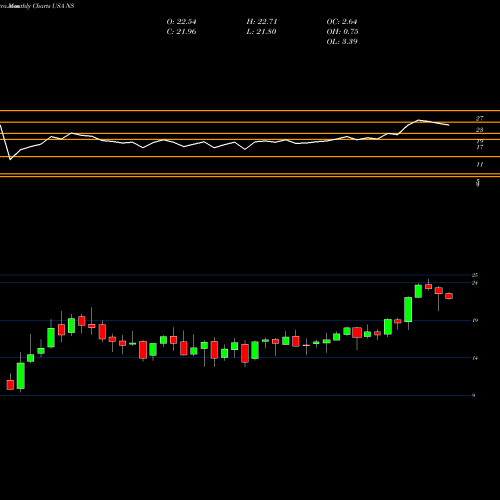Click the "OH: 0.75" reading
This screenshot has width=500, height=500.
[x=342, y=32]
